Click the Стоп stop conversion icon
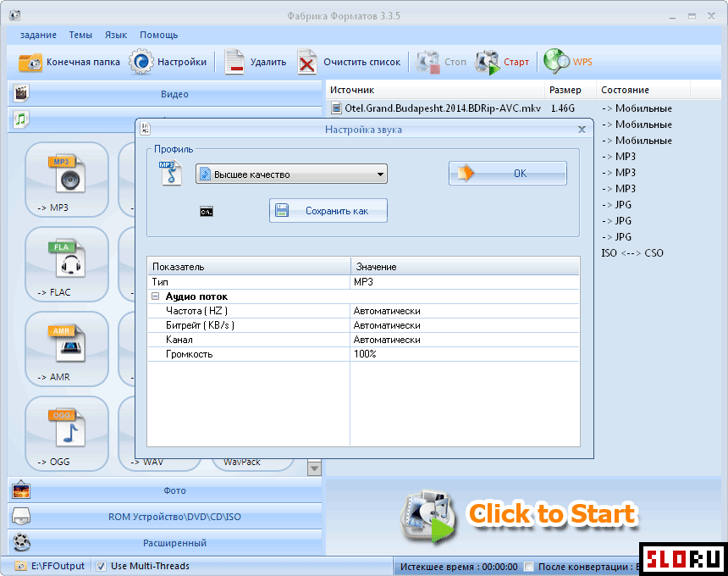 coord(427,62)
